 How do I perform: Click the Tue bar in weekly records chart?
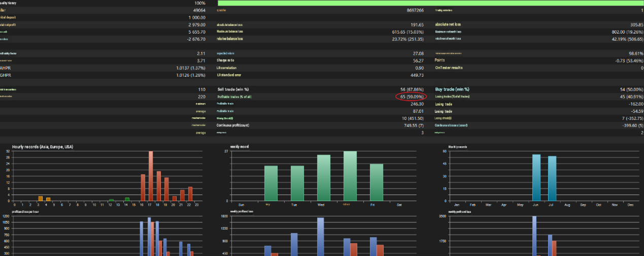(297, 183)
